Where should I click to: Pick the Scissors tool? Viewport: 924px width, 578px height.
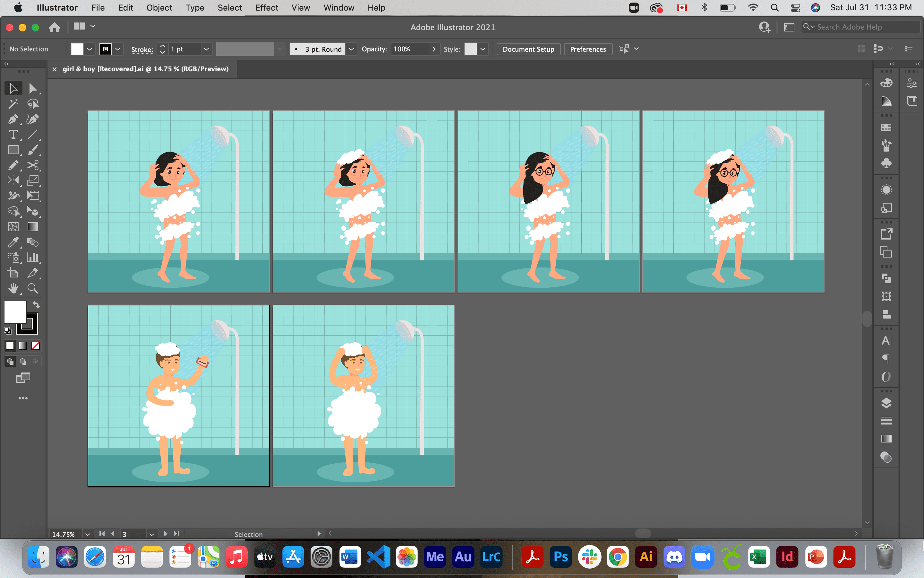point(33,165)
